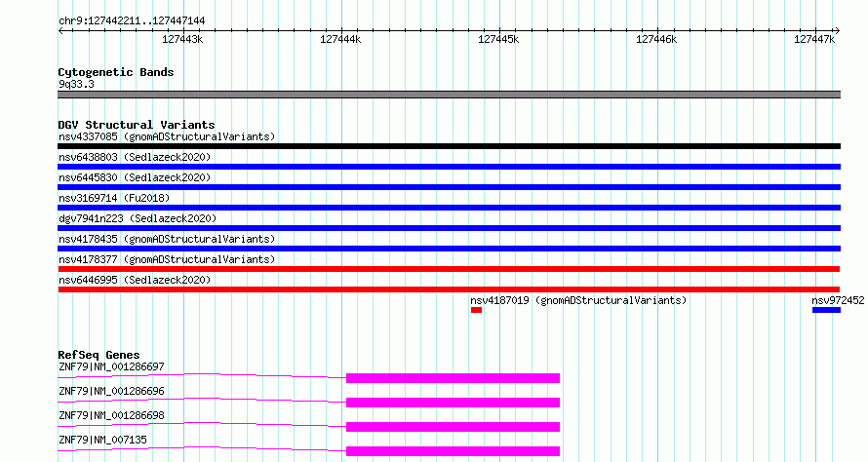Click the chr9:127442211..127447144 coordinate label
The height and width of the screenshot is (462, 868).
click(132, 20)
